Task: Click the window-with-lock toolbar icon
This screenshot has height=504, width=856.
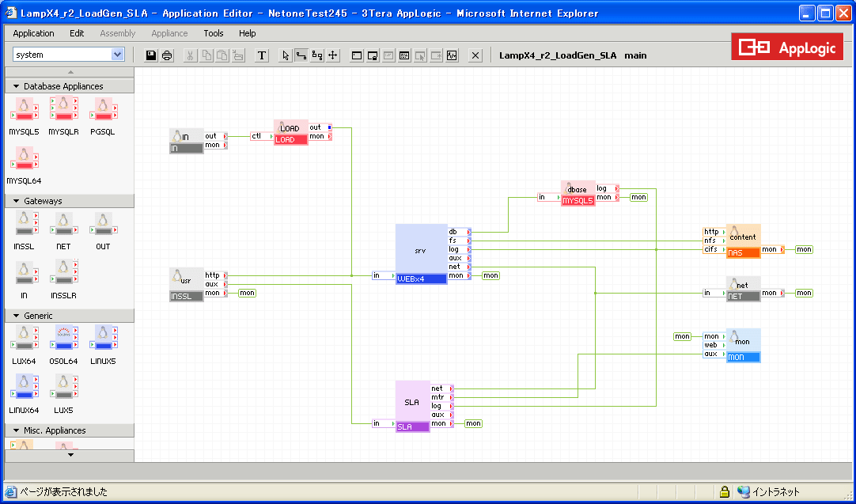Action: 373,55
